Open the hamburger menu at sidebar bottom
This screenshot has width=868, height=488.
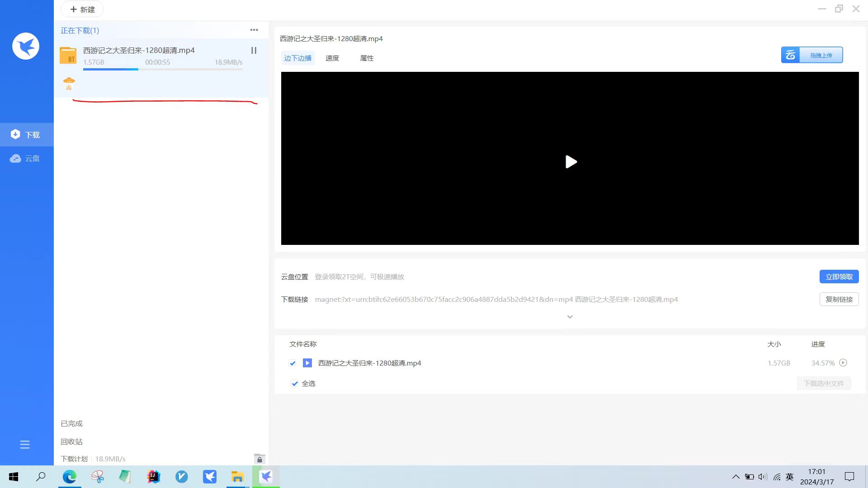tap(25, 445)
